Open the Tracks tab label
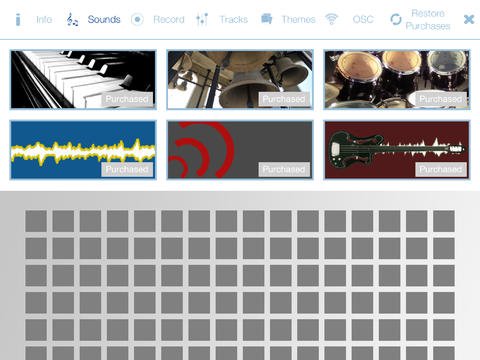Screen dimensions: 480x360 click(234, 19)
